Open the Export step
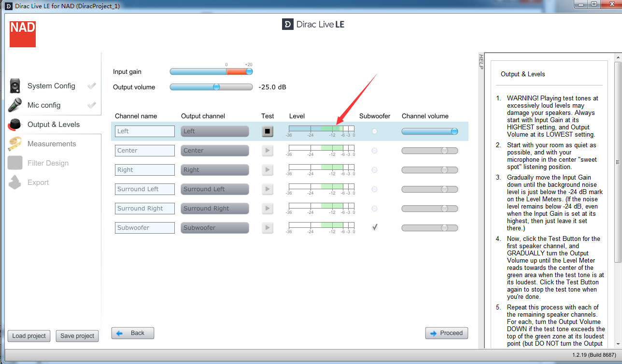 (38, 182)
